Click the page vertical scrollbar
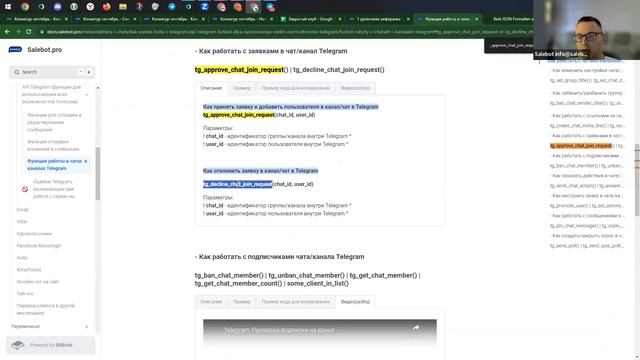 (637, 180)
